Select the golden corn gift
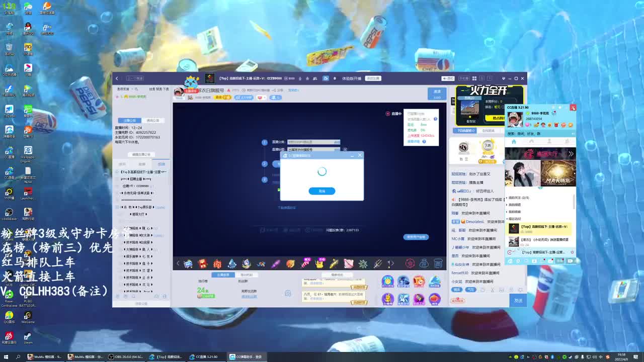644x362 pixels. click(x=334, y=263)
